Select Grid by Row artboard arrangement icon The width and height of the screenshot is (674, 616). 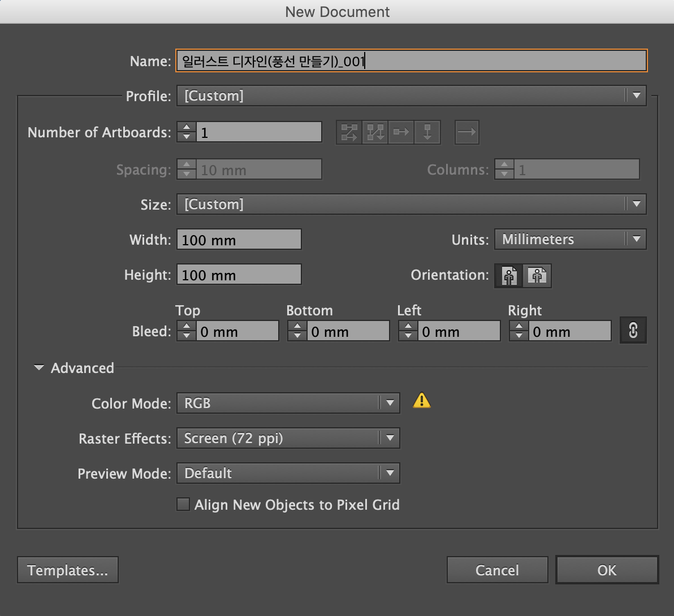[349, 132]
